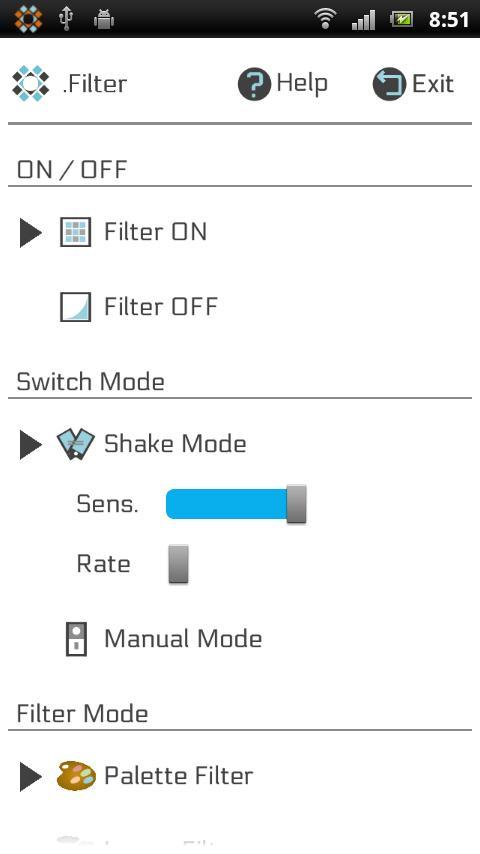480x854 pixels.
Task: Select the Palette Filter label
Action: coord(179,776)
